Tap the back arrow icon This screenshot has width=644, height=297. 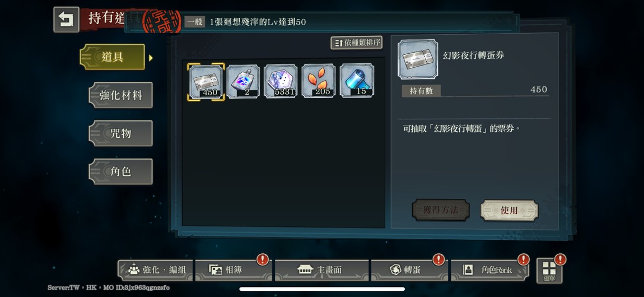click(66, 19)
